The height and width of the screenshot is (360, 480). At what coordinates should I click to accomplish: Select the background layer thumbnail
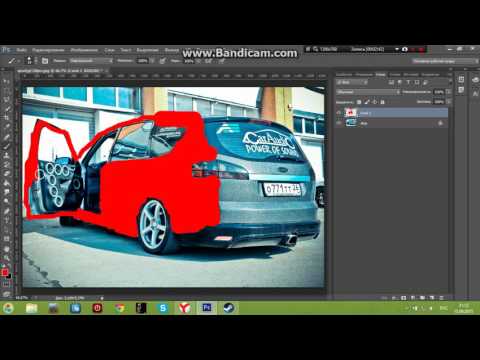[x=351, y=123]
